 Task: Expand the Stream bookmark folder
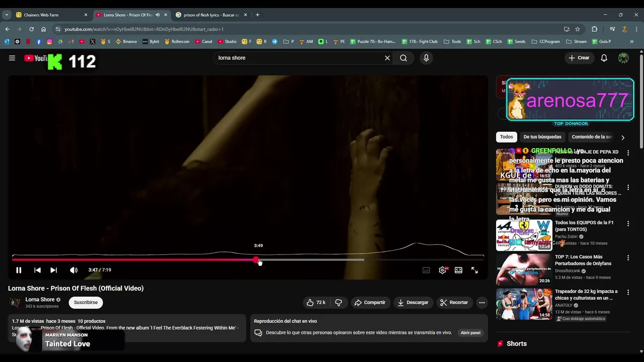click(x=577, y=42)
